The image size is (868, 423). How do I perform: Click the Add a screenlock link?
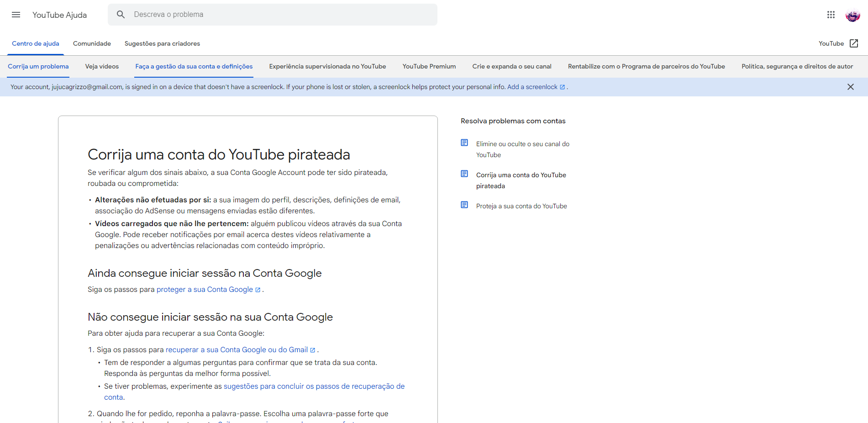(x=532, y=87)
